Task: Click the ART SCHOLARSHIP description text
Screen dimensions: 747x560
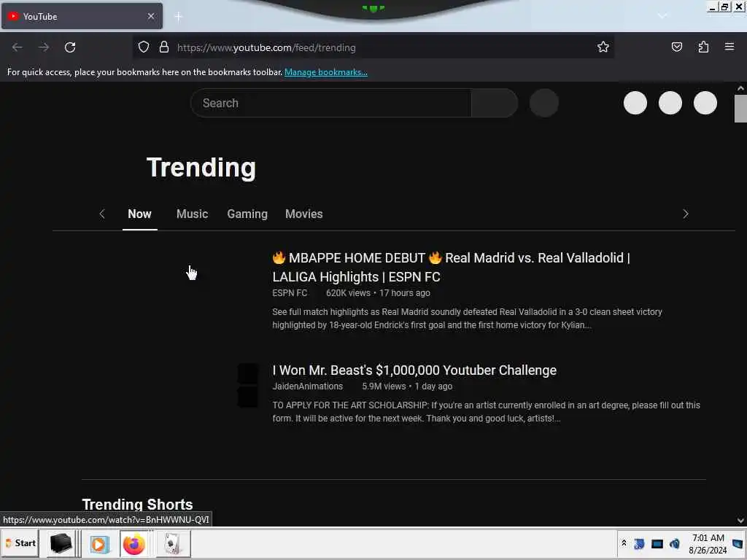Action: click(x=486, y=411)
